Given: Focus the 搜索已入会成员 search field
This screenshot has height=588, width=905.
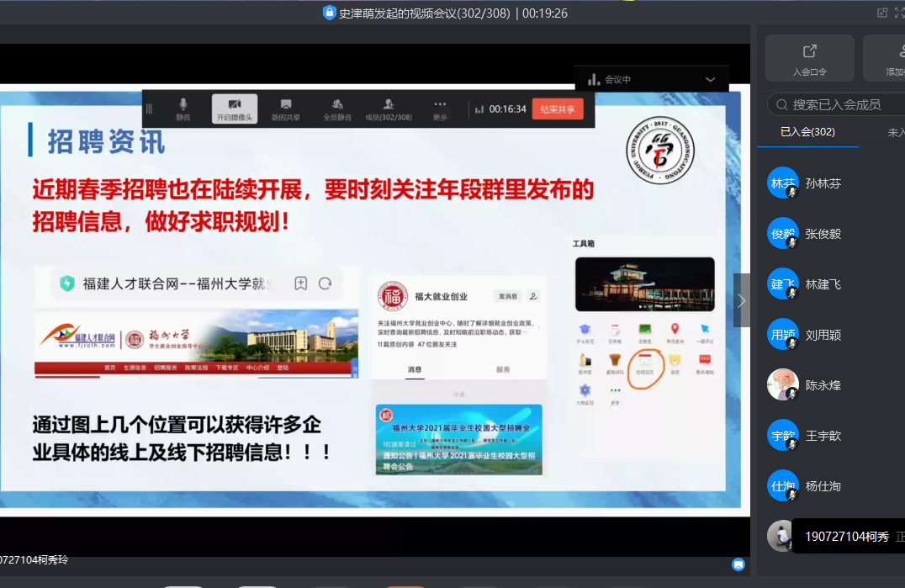Looking at the screenshot, I should (836, 104).
